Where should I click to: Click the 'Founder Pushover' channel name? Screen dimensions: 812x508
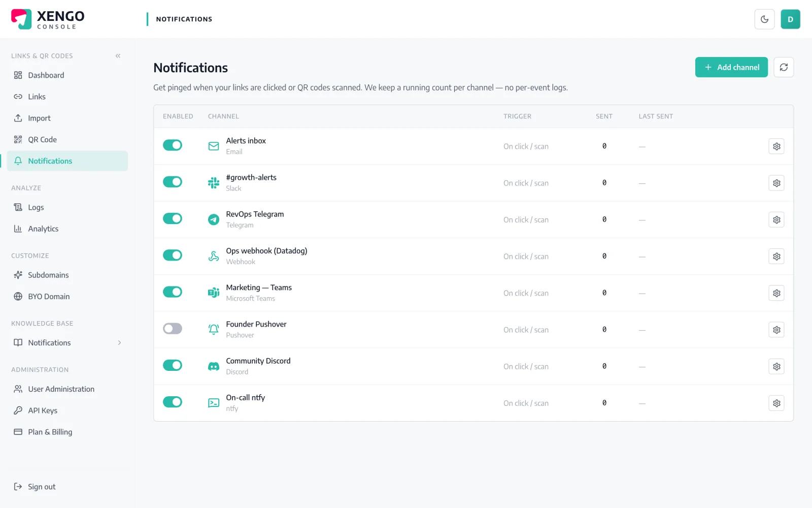click(256, 324)
